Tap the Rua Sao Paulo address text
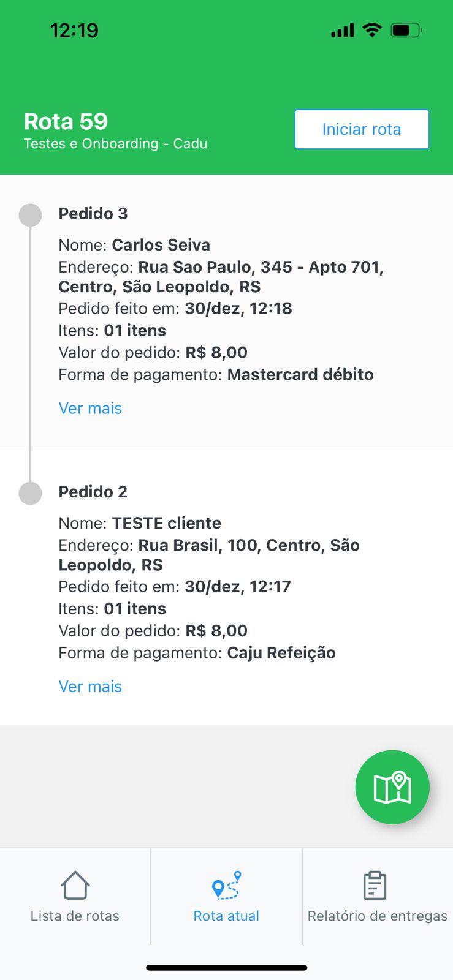This screenshot has width=453, height=980. pyautogui.click(x=221, y=277)
